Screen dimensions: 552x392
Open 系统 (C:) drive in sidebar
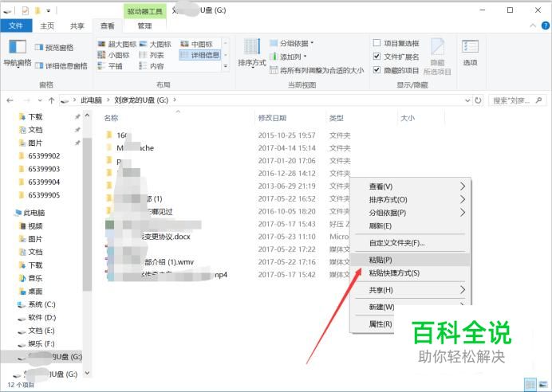coord(37,304)
